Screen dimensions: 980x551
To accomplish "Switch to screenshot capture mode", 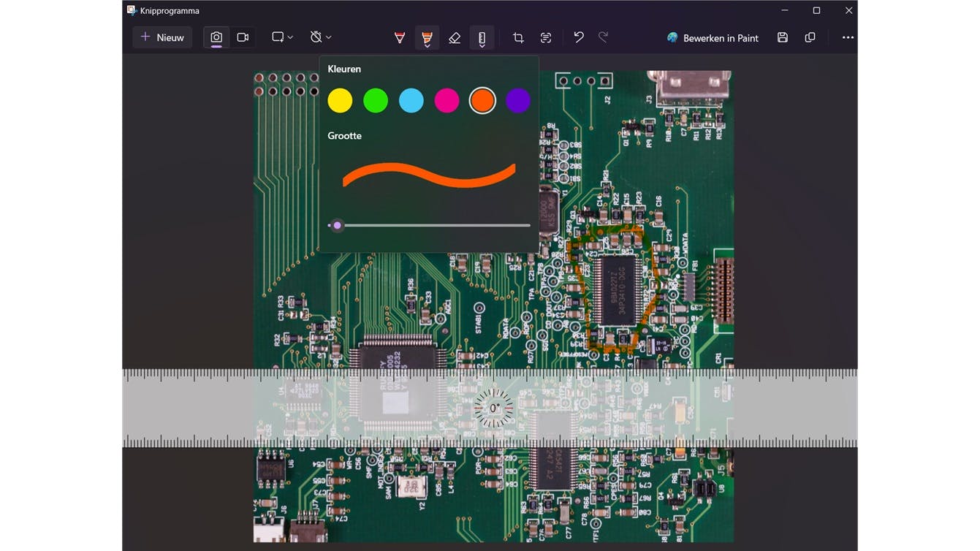I will 216,37.
